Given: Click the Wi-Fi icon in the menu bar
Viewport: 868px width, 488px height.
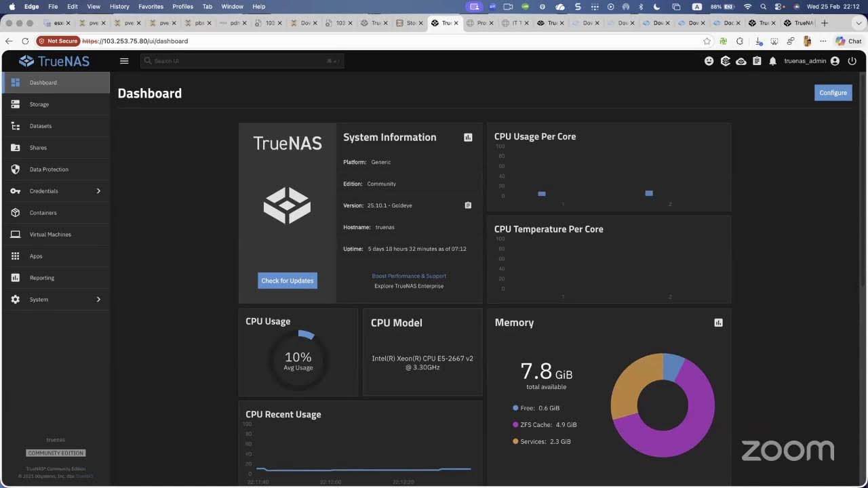Looking at the screenshot, I should point(748,7).
